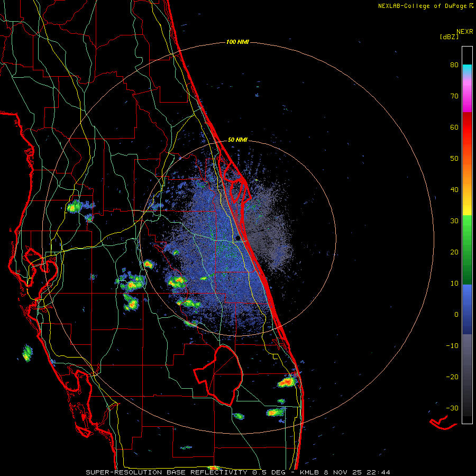Select the 30 tick label on dBZ scale
Viewport: 476px width, 476px height.
coord(454,221)
